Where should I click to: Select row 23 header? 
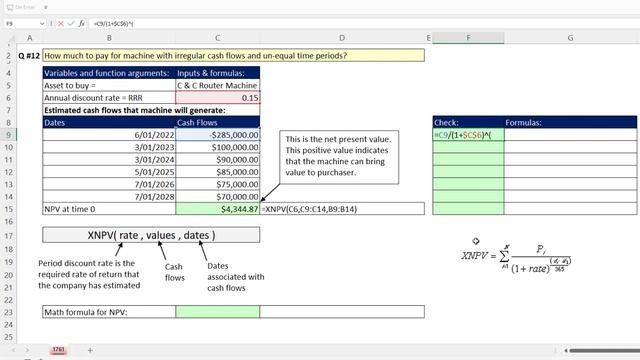pos(9,312)
